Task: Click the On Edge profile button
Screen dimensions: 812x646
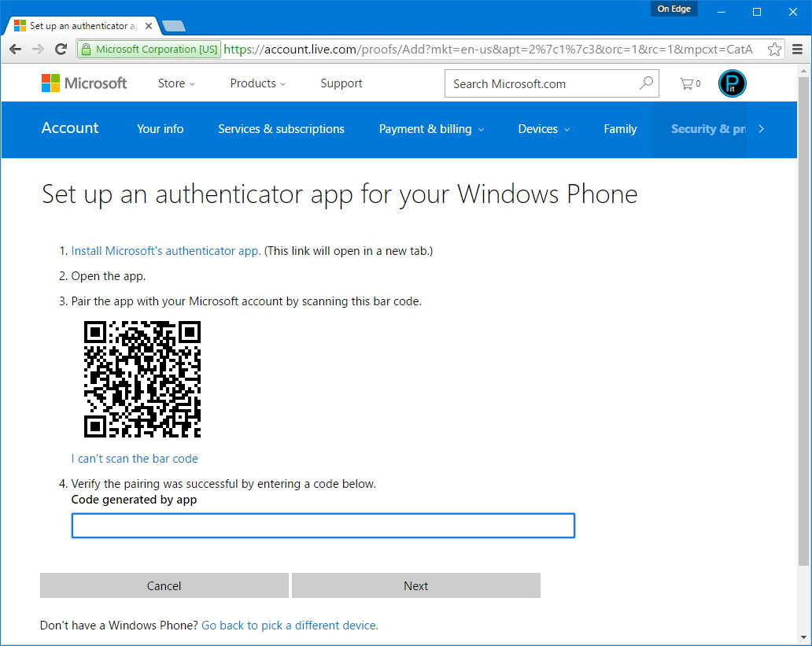Action: tap(674, 9)
